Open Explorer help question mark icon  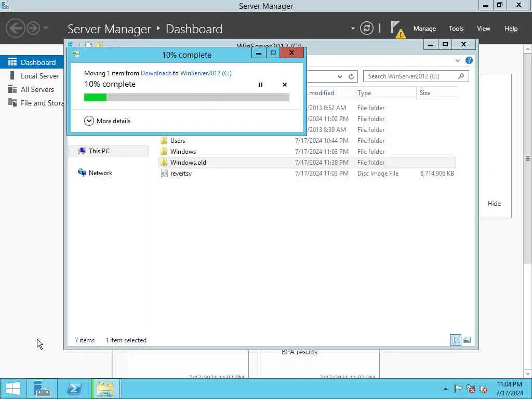pyautogui.click(x=469, y=60)
